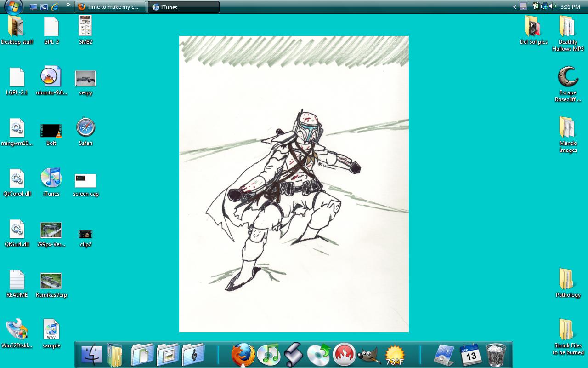Select the Del Sol pics folder
The height and width of the screenshot is (368, 588).
533,30
